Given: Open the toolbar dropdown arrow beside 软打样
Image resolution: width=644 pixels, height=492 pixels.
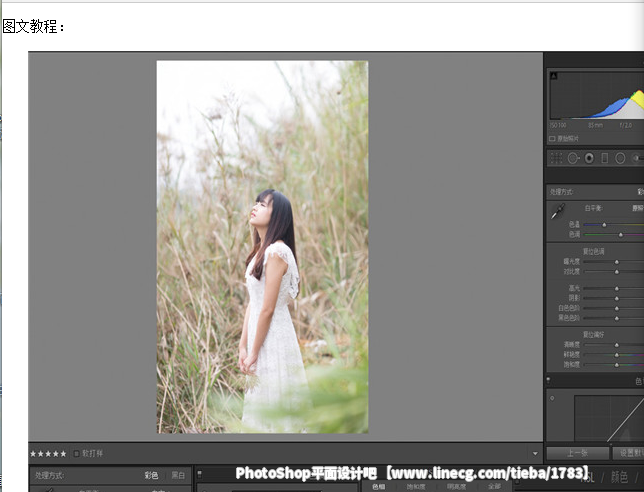Looking at the screenshot, I should (x=535, y=453).
